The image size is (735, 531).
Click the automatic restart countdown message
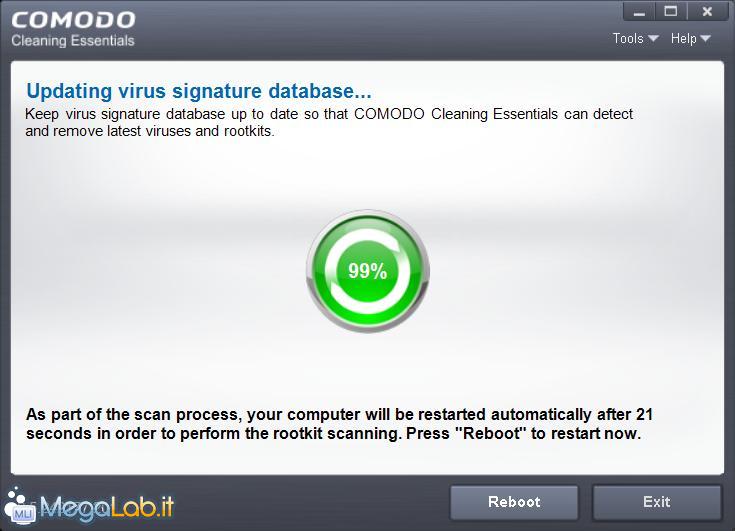[x=339, y=424]
